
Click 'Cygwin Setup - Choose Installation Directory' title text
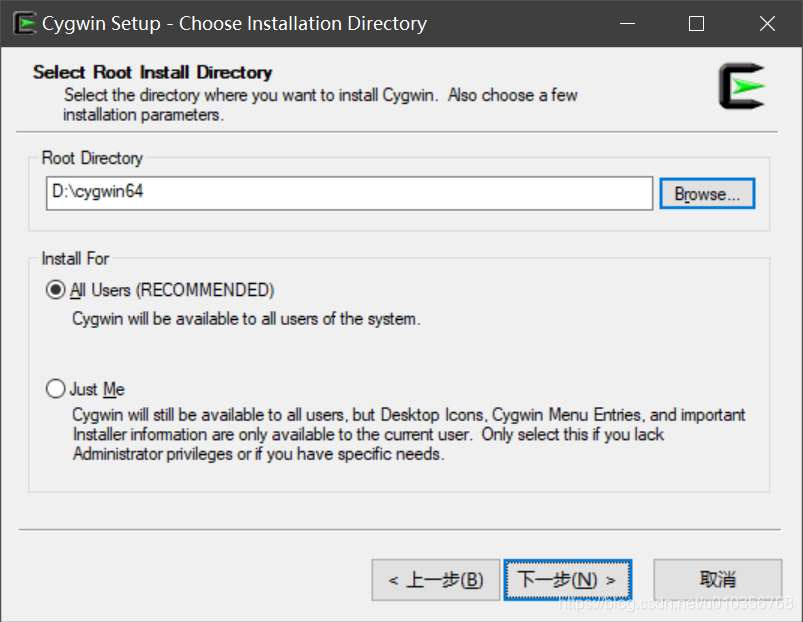[x=235, y=24]
